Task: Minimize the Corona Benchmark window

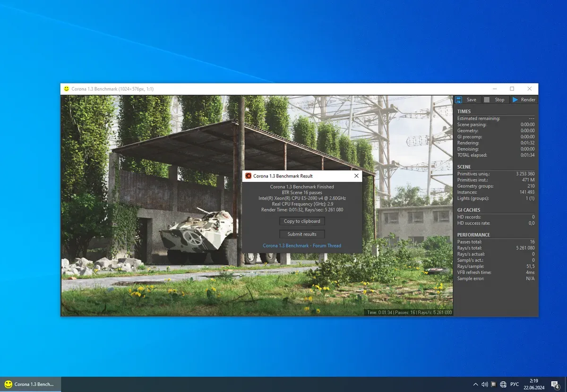Action: 494,89
